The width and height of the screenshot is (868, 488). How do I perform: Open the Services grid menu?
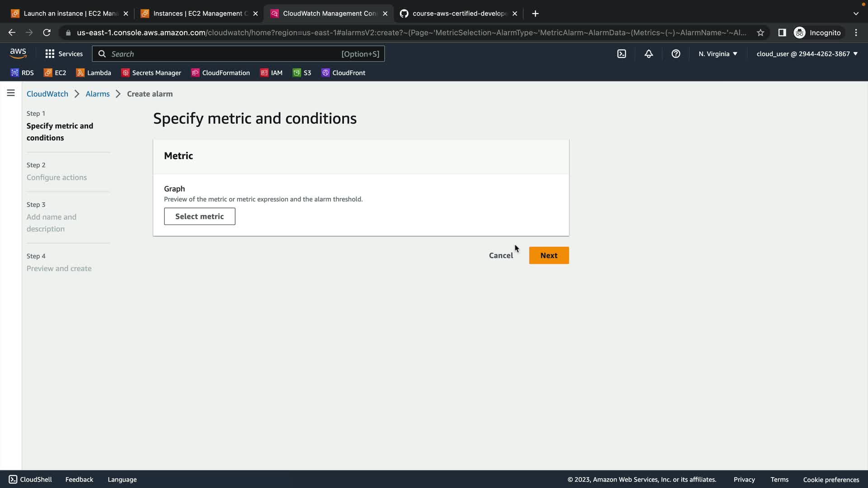64,54
